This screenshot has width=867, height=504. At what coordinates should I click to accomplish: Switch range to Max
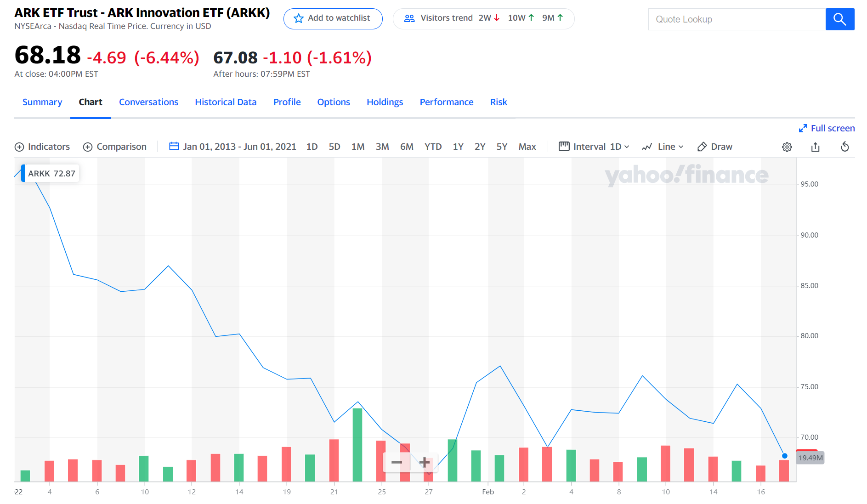pyautogui.click(x=527, y=147)
